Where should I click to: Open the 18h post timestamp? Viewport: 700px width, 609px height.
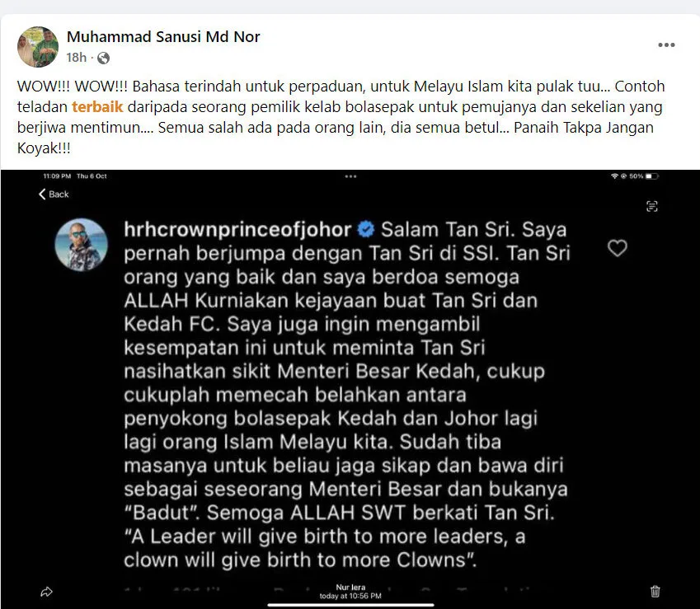[77, 58]
